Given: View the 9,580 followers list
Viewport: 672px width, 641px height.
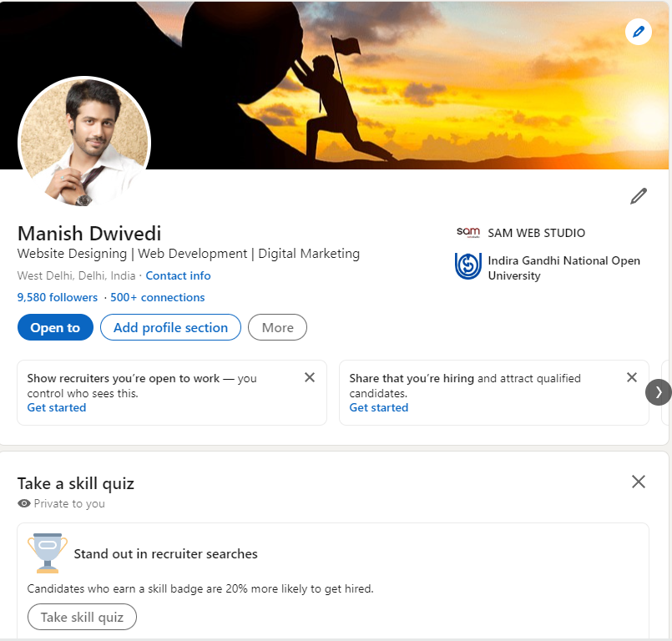Looking at the screenshot, I should tap(57, 297).
